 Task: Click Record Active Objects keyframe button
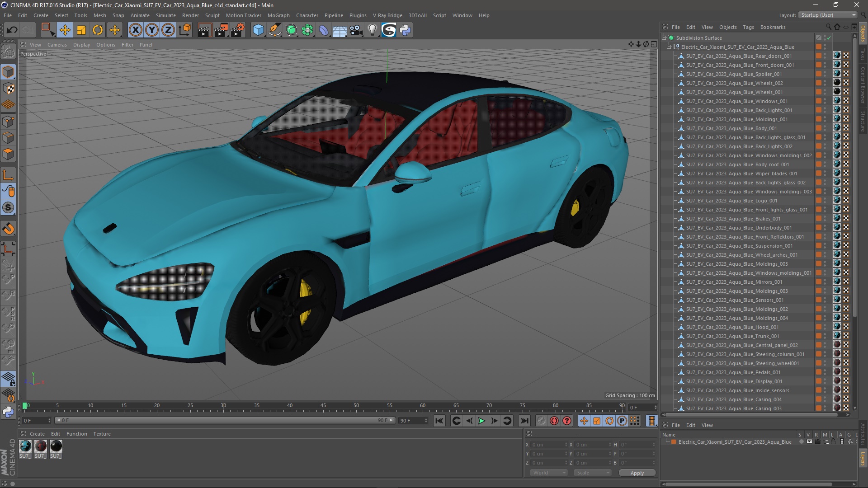point(541,421)
